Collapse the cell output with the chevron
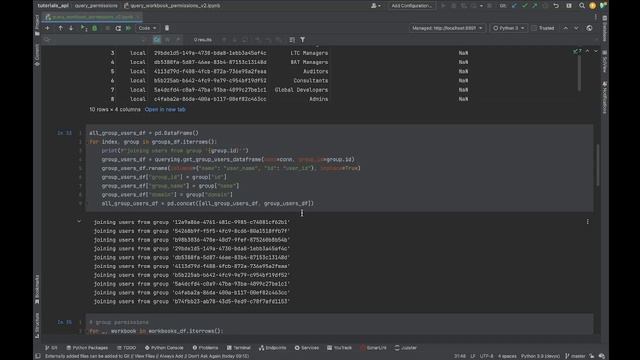This screenshot has height=360, width=640. (x=79, y=222)
